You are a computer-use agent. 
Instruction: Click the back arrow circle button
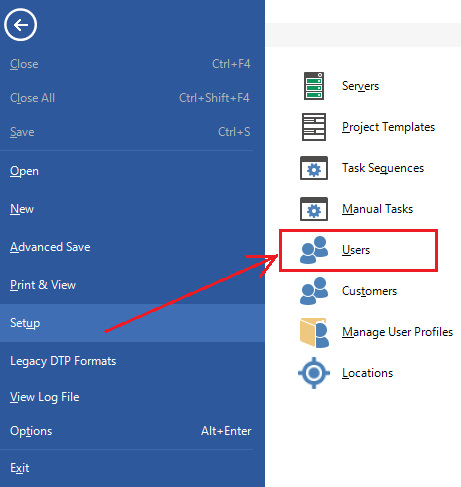click(x=21, y=25)
